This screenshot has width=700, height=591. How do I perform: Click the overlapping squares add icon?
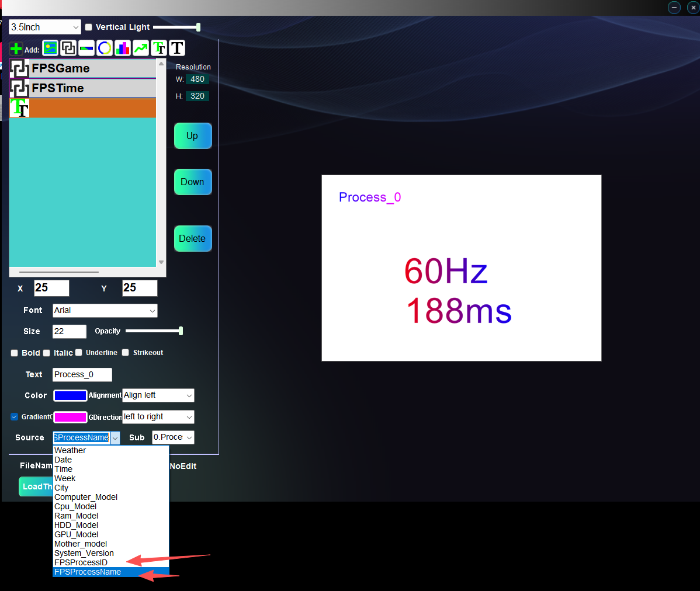click(x=68, y=48)
